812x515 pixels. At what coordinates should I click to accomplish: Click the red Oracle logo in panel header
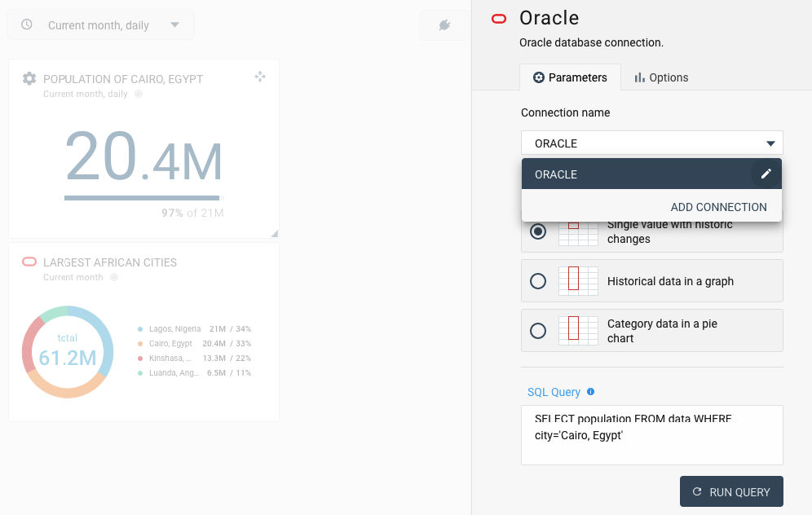point(499,20)
